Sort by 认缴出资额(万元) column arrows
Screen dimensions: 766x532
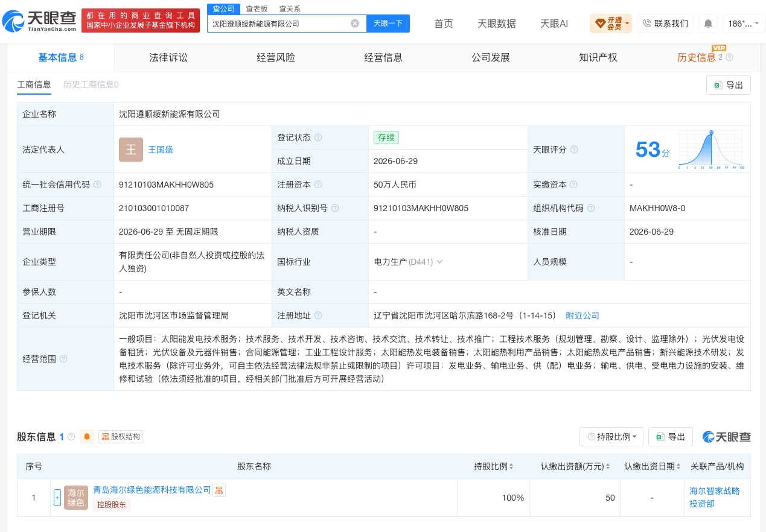click(x=608, y=466)
